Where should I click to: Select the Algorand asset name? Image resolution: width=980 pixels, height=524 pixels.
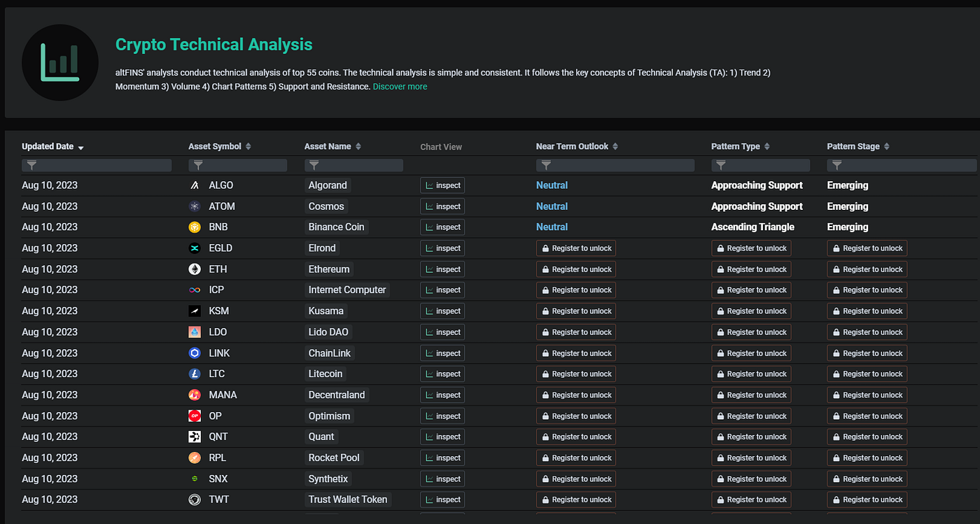[x=328, y=185]
